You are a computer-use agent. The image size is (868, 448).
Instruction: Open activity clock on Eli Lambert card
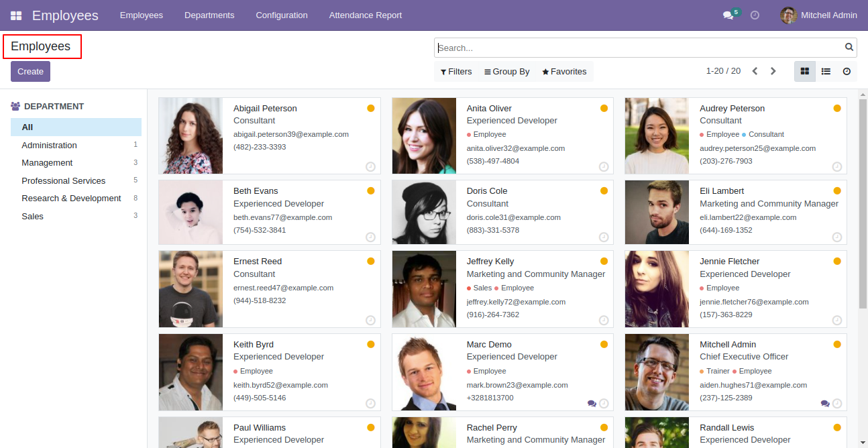click(x=836, y=237)
